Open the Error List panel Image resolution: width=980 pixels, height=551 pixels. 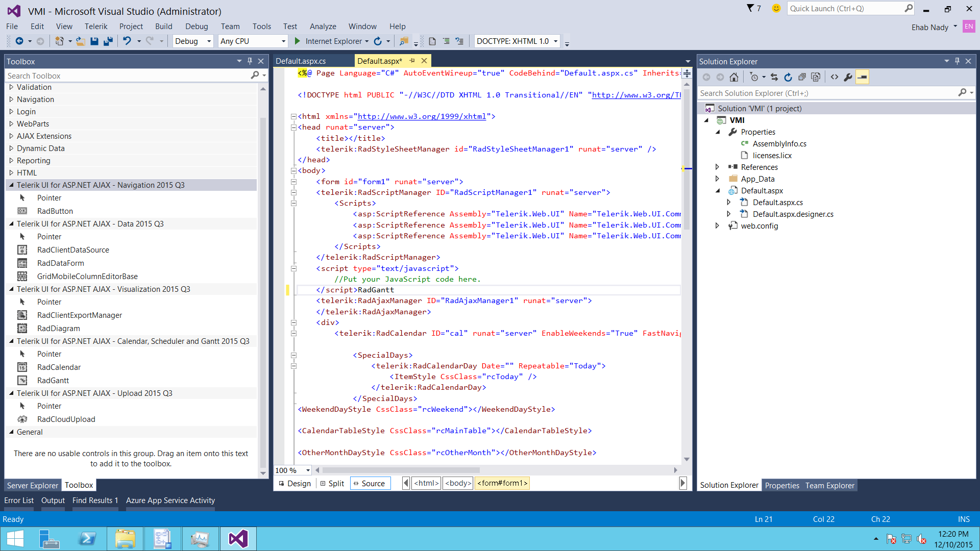tap(19, 500)
